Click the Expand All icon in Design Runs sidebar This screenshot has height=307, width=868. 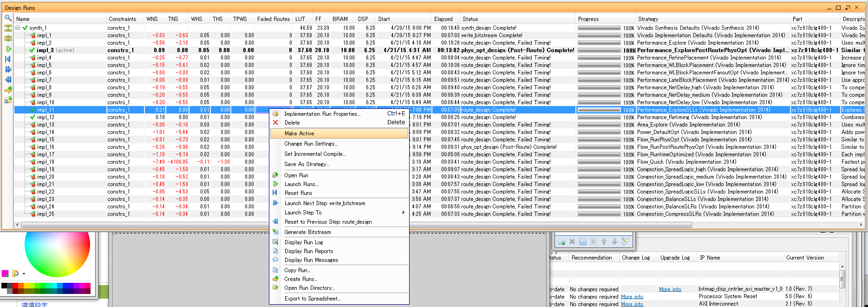coord(8,39)
